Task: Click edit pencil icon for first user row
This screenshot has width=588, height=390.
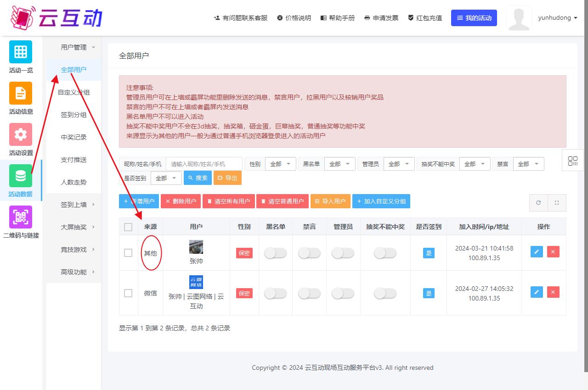Action: (x=537, y=251)
